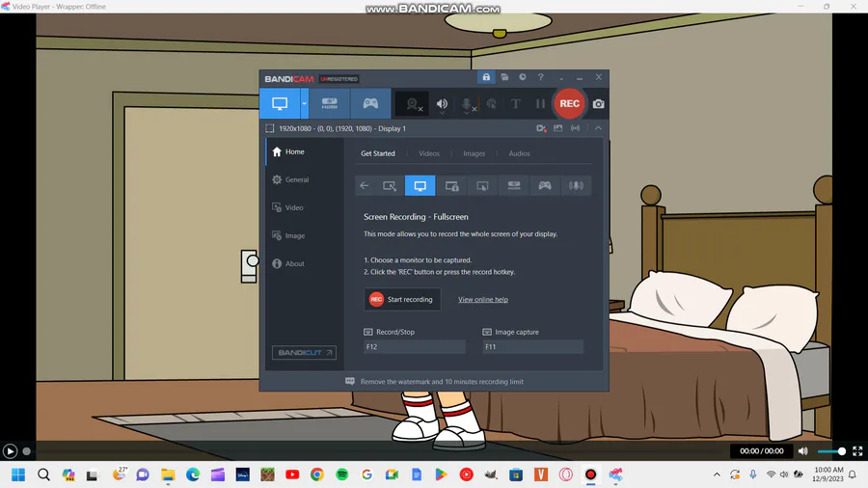This screenshot has width=868, height=488.
Task: Show hidden system tray icons chevron
Action: tap(717, 474)
